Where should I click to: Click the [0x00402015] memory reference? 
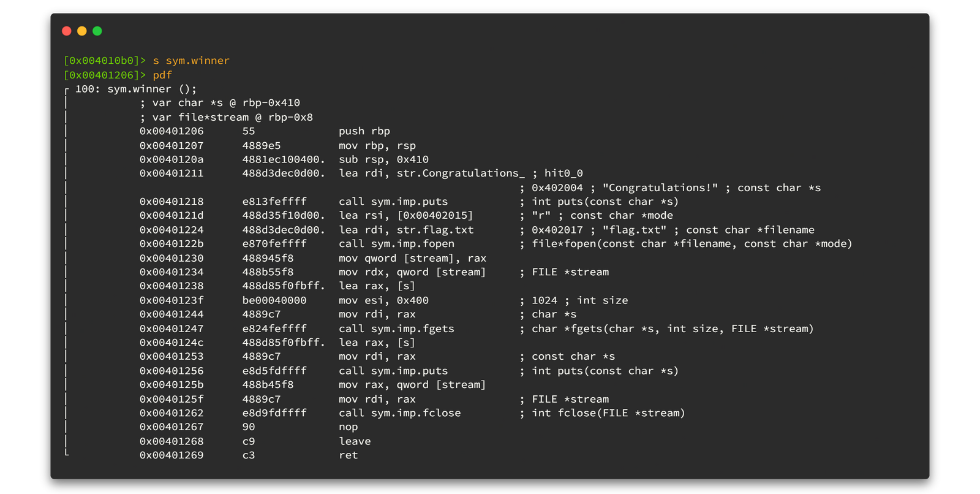point(435,216)
